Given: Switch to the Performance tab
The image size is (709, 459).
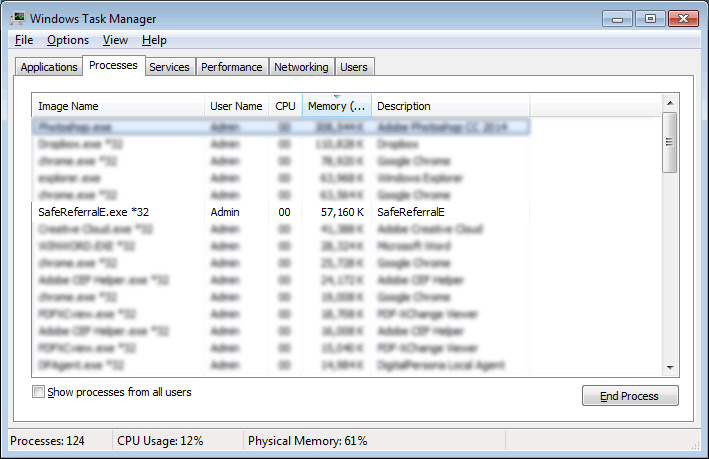Looking at the screenshot, I should click(x=231, y=67).
